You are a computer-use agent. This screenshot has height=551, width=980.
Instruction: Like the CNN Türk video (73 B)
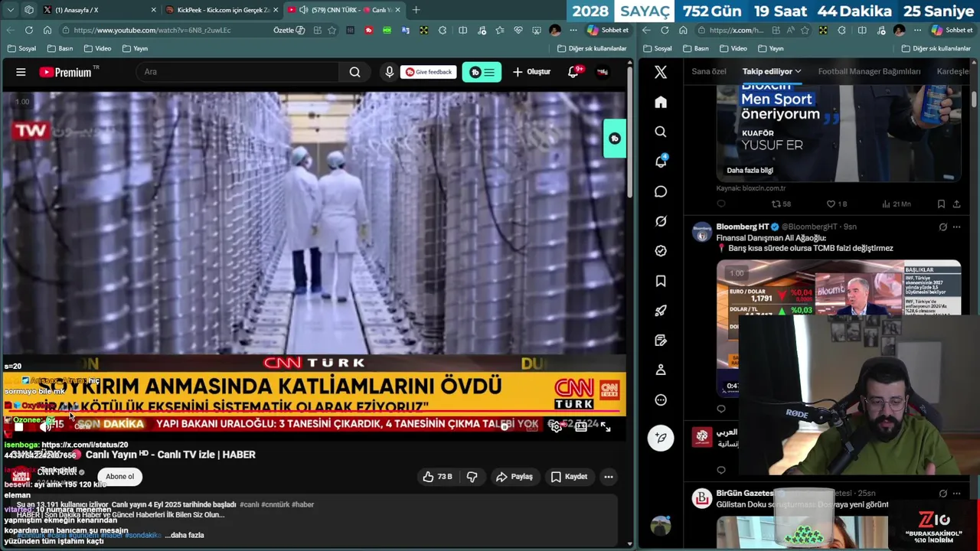point(437,477)
